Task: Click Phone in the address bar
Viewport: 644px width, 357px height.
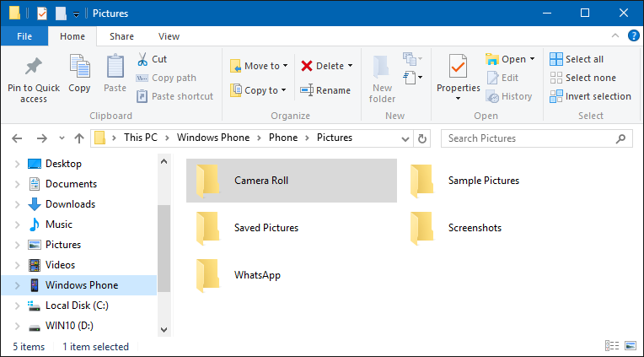Action: click(x=283, y=138)
